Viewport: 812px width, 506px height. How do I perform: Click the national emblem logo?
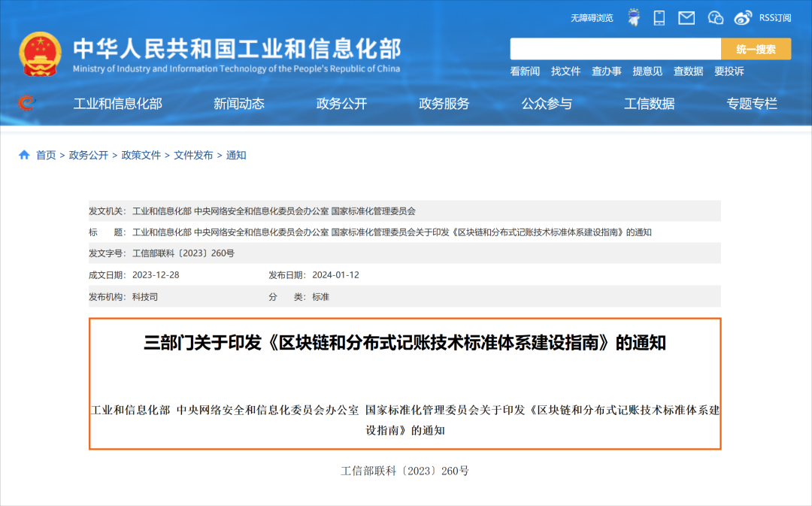tap(41, 54)
